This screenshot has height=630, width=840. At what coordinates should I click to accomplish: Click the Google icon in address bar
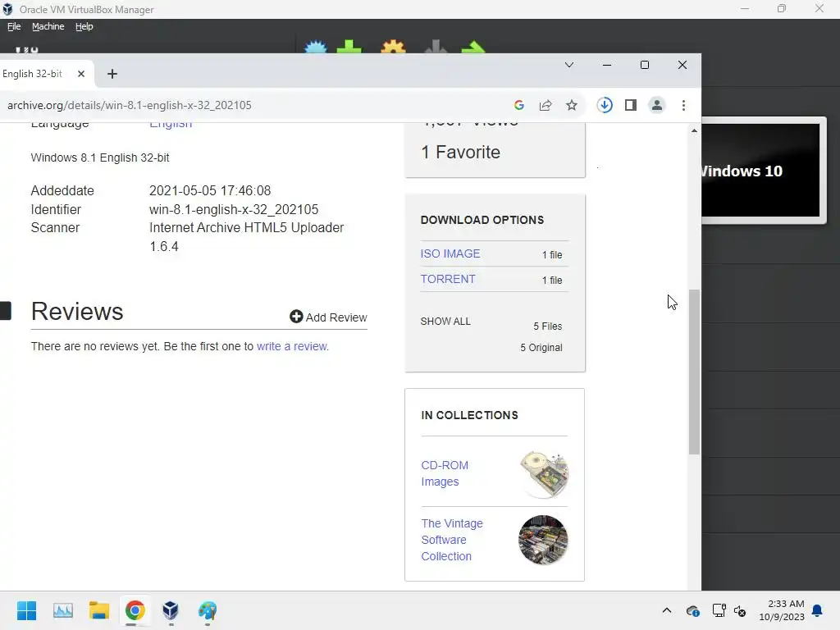tap(518, 106)
